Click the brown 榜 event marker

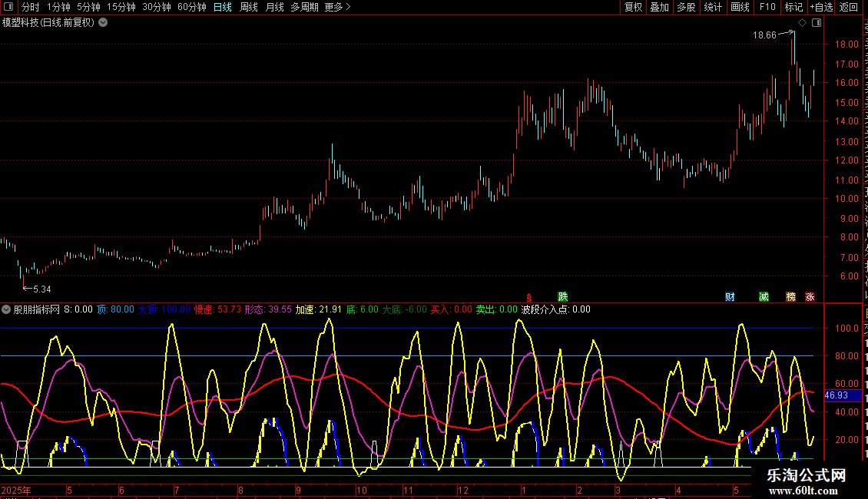coord(791,297)
